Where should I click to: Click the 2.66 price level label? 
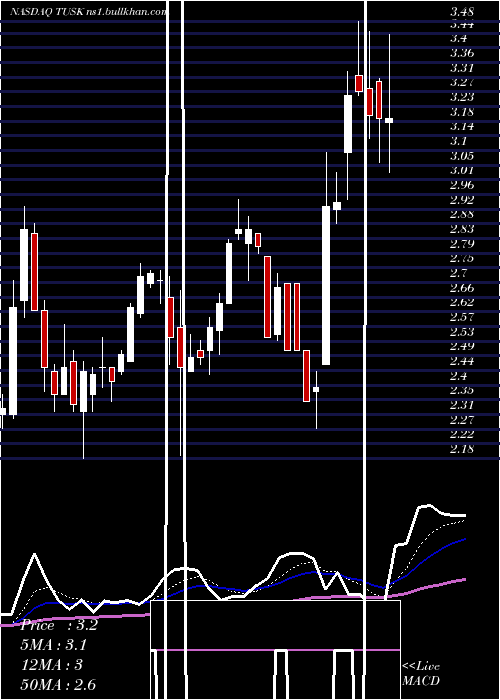point(462,288)
